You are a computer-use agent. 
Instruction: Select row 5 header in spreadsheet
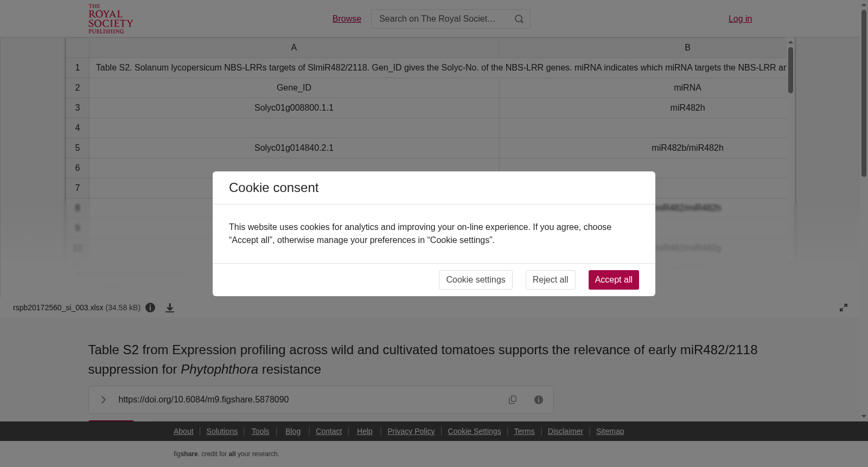coord(78,148)
